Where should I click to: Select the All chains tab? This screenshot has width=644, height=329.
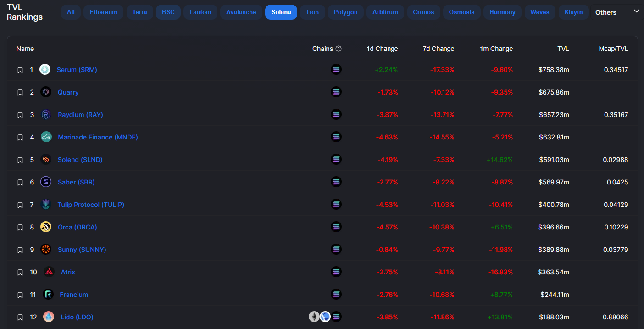point(71,12)
